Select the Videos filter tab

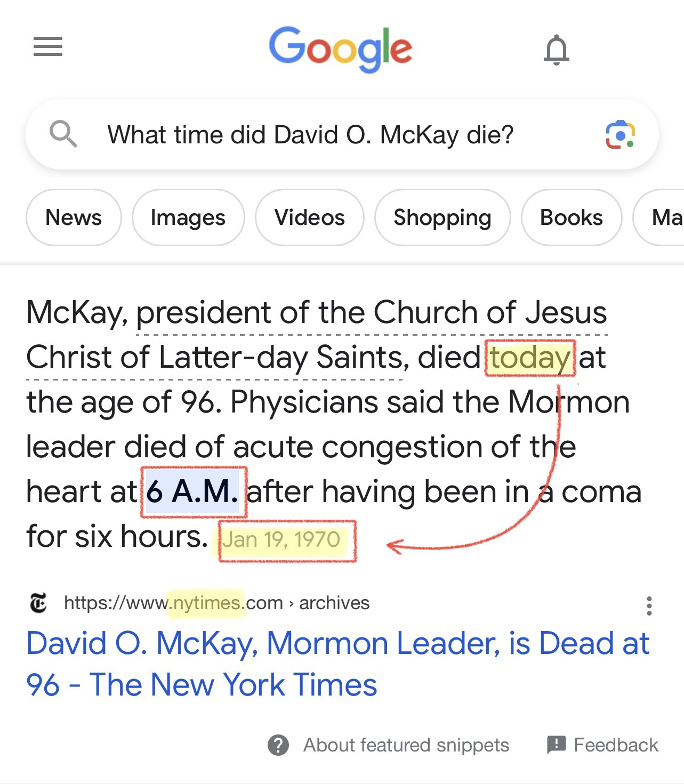coord(309,217)
